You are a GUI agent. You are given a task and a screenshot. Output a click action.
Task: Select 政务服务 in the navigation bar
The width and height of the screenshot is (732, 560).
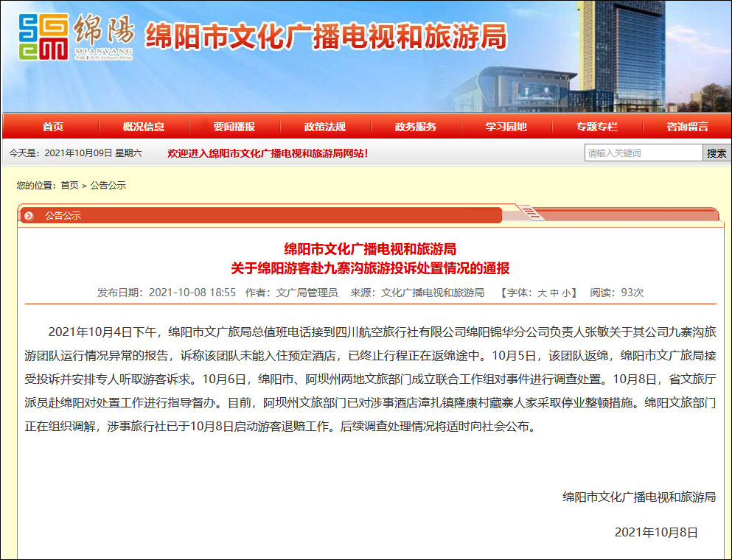pos(415,127)
